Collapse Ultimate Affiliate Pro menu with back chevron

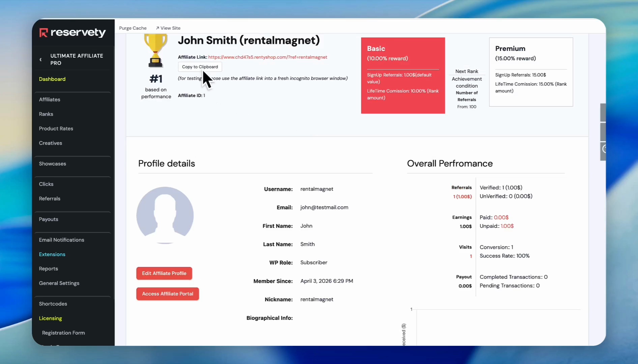(41, 60)
